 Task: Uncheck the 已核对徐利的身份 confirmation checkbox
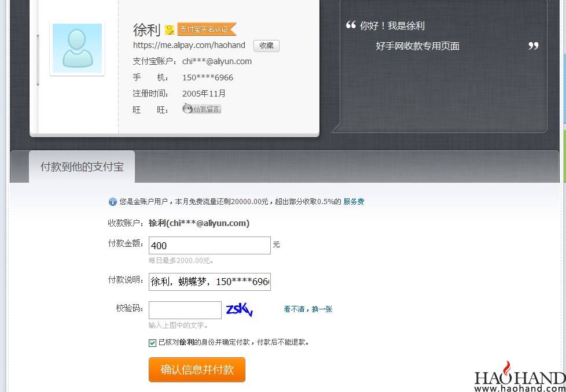pyautogui.click(x=152, y=343)
